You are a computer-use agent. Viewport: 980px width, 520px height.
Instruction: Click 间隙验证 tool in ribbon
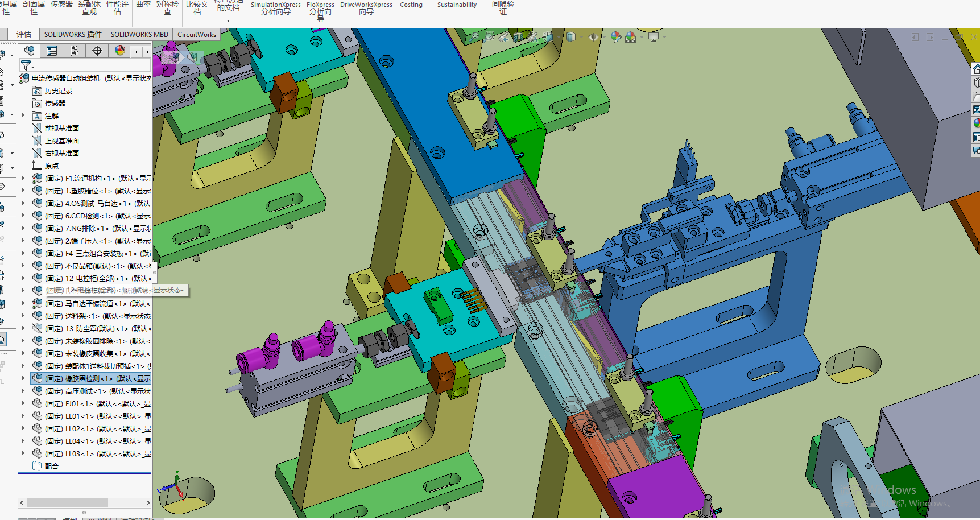[x=503, y=7]
